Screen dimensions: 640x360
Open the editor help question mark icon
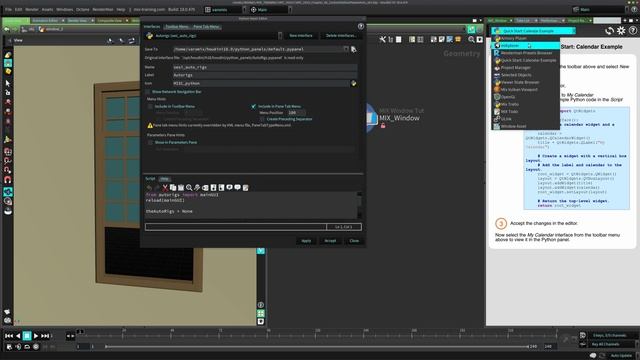360,26
